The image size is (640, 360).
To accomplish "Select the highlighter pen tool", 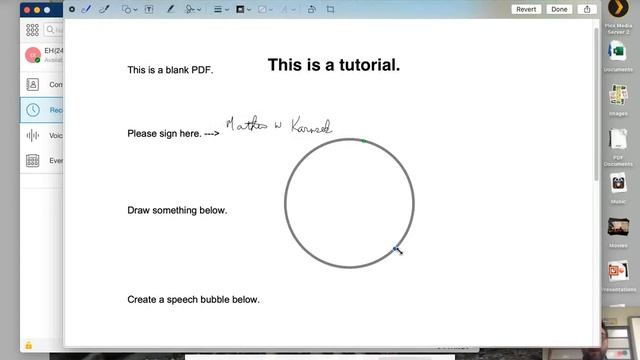I will (170, 9).
